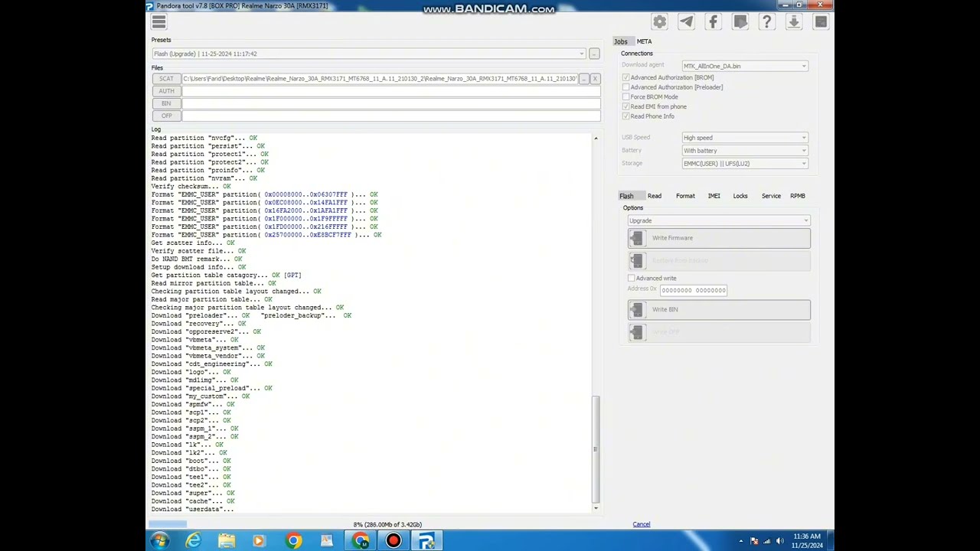Click the Write BIN chip icon
The width and height of the screenshot is (980, 551).
point(637,310)
